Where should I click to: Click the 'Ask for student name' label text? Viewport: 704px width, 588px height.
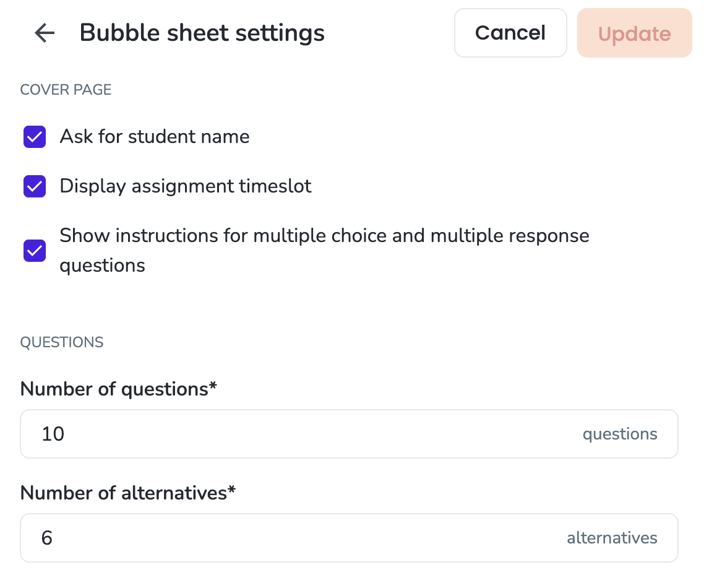(155, 137)
